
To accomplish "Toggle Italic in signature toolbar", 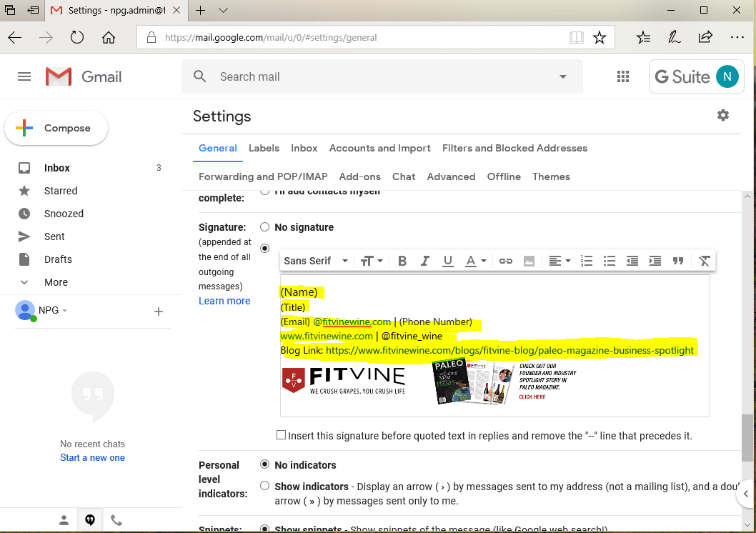I will tap(424, 261).
